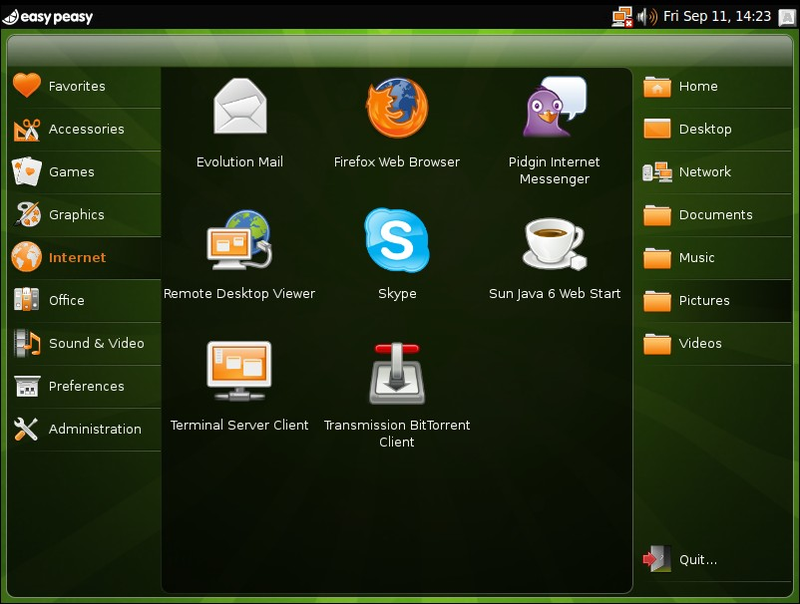The height and width of the screenshot is (604, 800).
Task: Open the Home folder icon
Action: coord(657,87)
